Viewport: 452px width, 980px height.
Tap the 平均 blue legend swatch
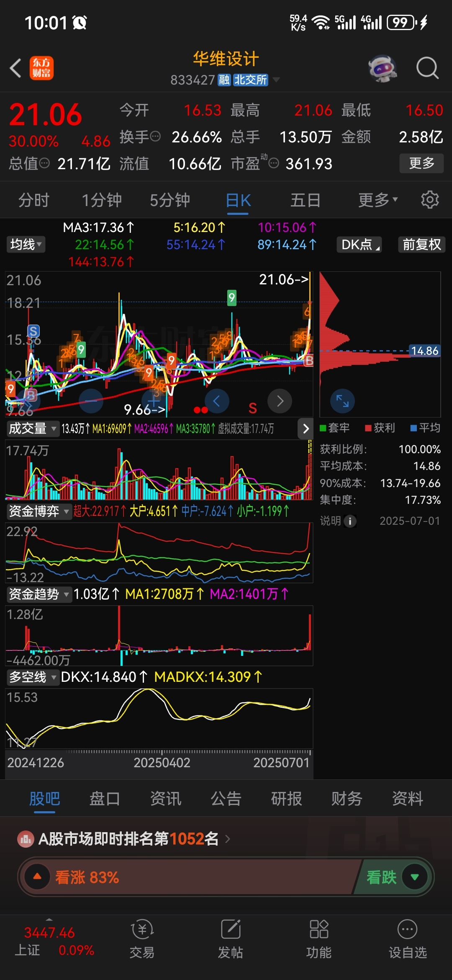click(x=413, y=428)
